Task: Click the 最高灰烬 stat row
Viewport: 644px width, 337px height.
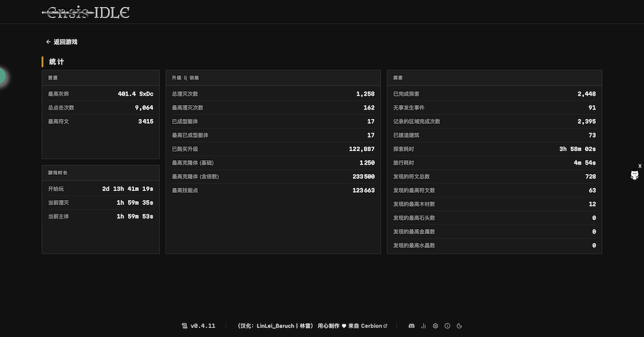Action: tap(100, 94)
